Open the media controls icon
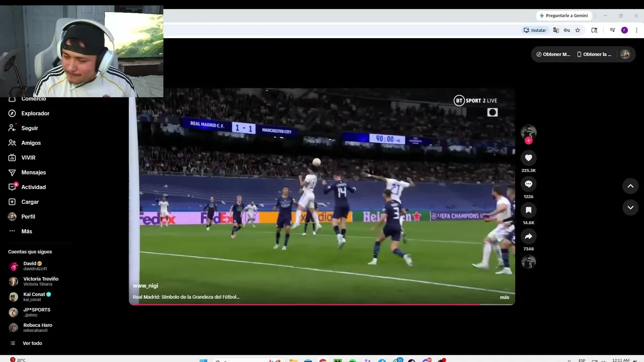 612,30
